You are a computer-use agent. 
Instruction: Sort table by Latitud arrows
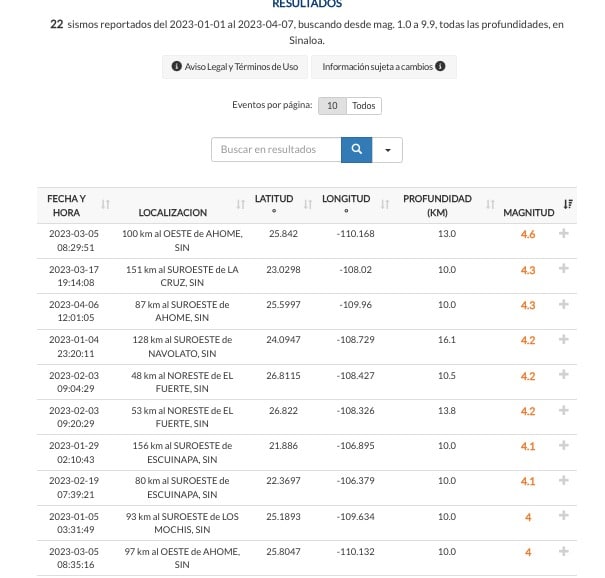[x=308, y=204]
